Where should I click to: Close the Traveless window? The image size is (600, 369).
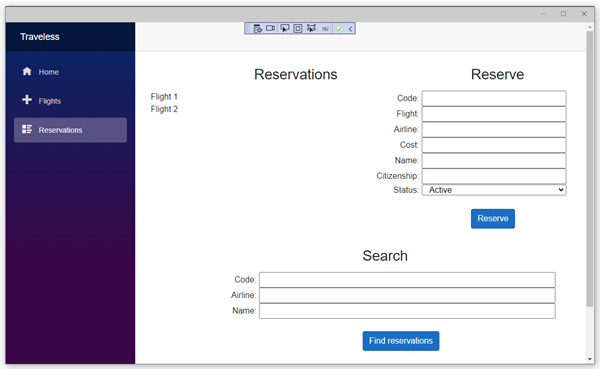[x=584, y=14]
